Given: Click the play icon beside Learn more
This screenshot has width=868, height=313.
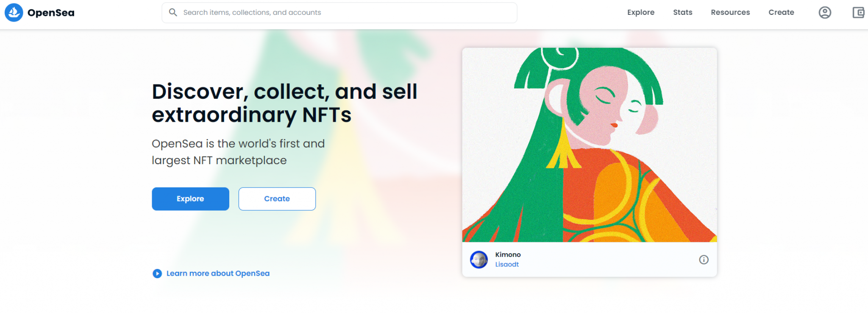Looking at the screenshot, I should coord(157,273).
